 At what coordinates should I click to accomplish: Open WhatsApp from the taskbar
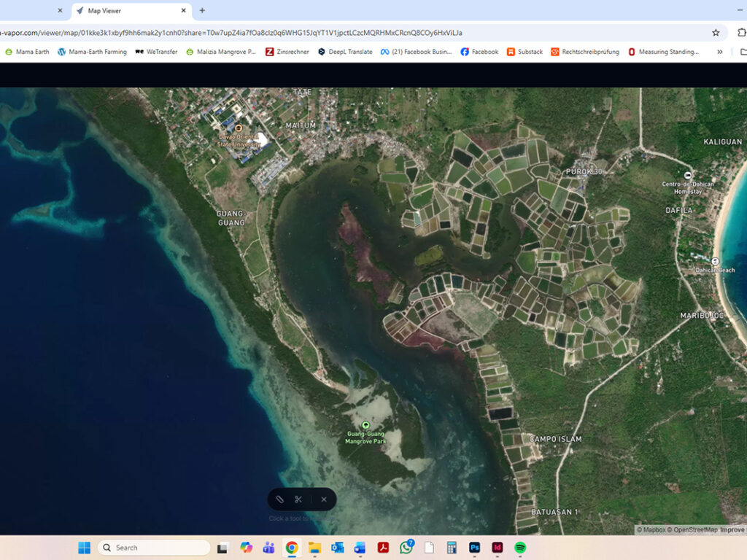pos(406,548)
